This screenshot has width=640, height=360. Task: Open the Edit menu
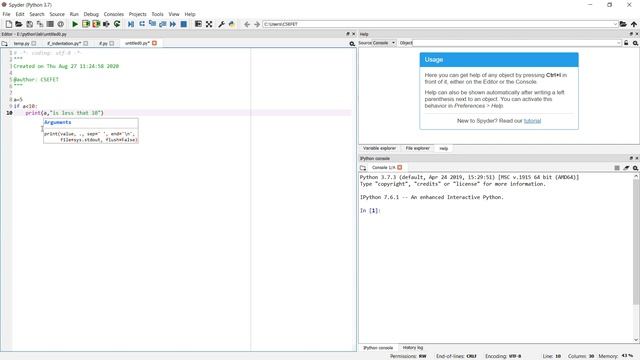pyautogui.click(x=20, y=14)
